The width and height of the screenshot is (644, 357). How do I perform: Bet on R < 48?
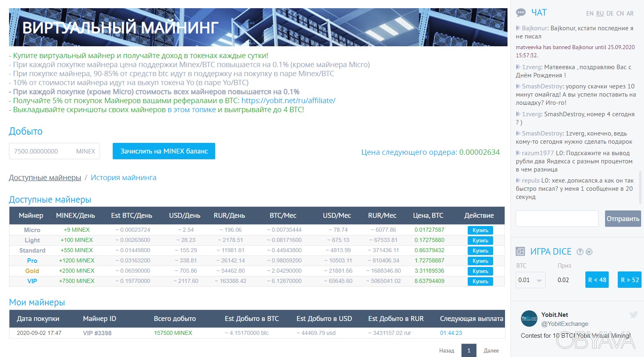(x=597, y=280)
